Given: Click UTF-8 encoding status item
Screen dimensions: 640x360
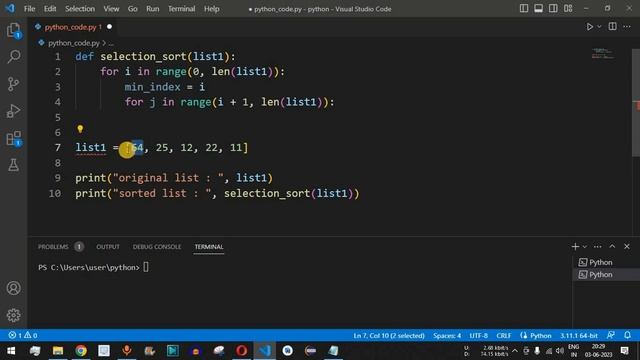Looking at the screenshot, I should coord(478,336).
